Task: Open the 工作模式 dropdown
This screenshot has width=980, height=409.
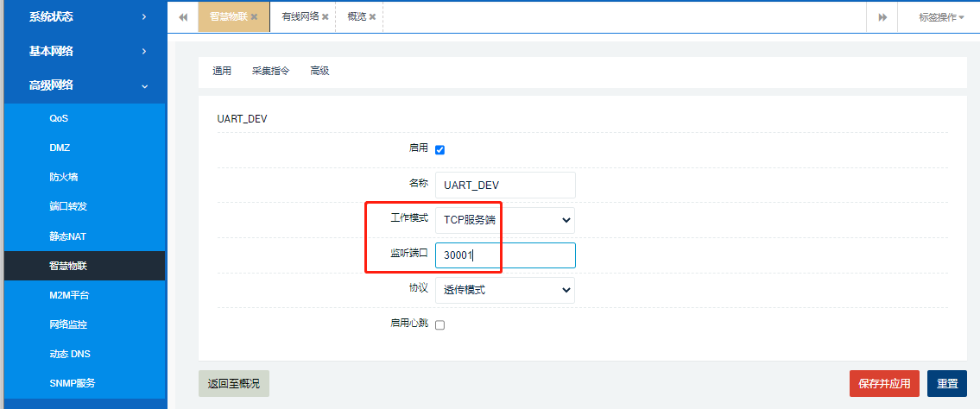Action: 504,220
